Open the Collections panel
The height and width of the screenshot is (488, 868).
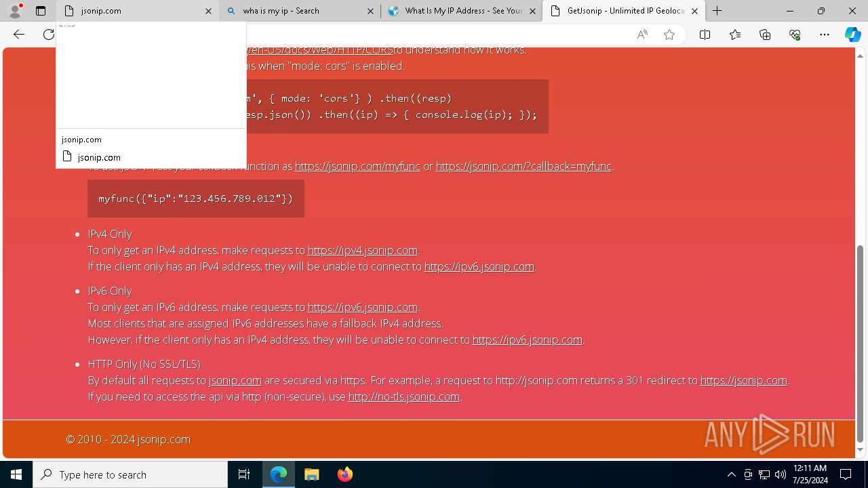pyautogui.click(x=765, y=35)
